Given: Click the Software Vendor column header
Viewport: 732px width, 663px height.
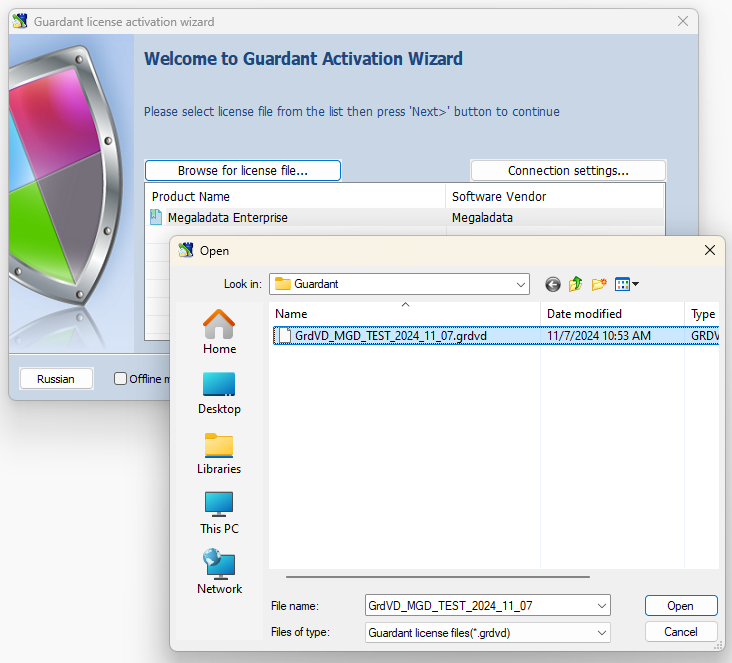Looking at the screenshot, I should 555,197.
